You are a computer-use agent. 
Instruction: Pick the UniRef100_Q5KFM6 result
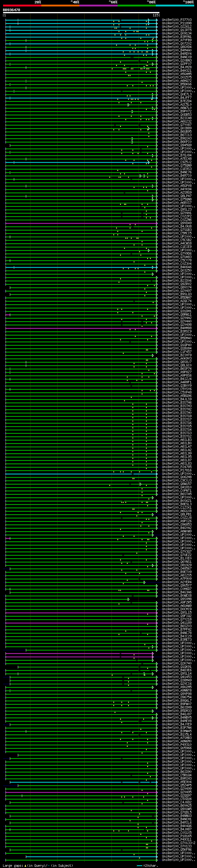click(x=177, y=849)
